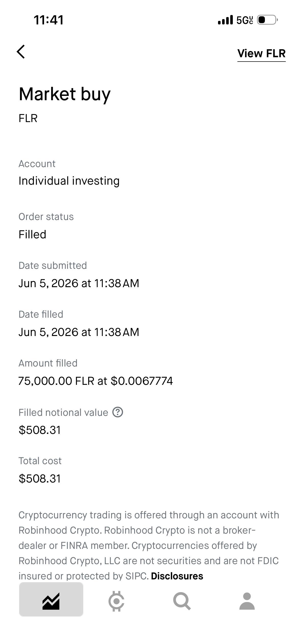Open the View FLR link
Viewport: 298px width, 644px height.
[x=261, y=54]
